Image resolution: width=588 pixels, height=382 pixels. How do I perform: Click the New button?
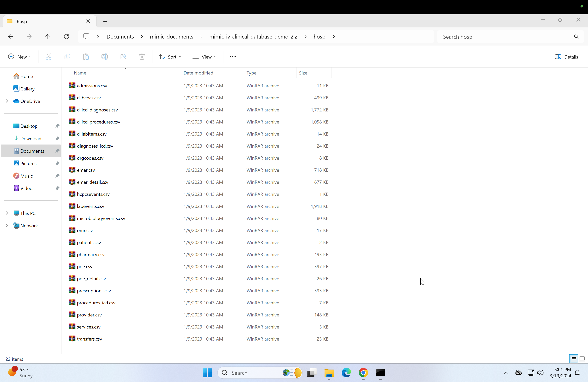pos(20,57)
